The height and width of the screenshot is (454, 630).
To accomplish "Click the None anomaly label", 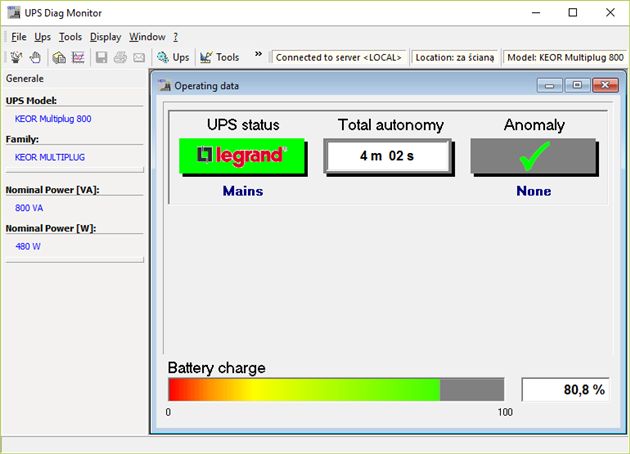I will (534, 191).
